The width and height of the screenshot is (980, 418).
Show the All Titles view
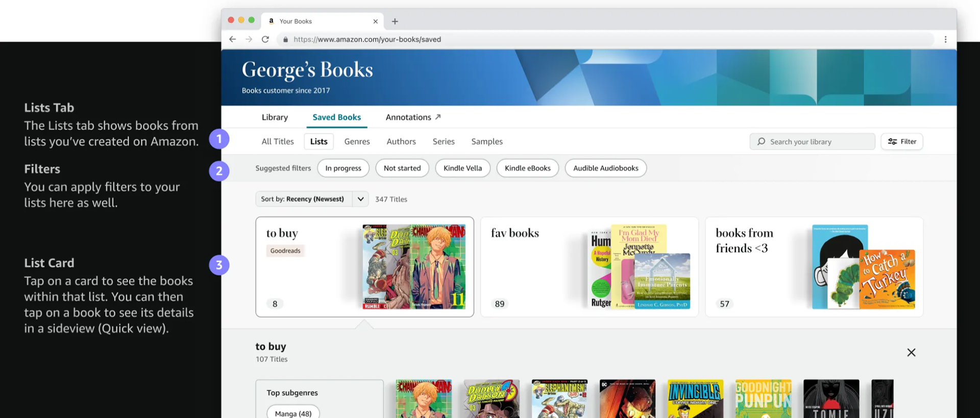(x=278, y=141)
